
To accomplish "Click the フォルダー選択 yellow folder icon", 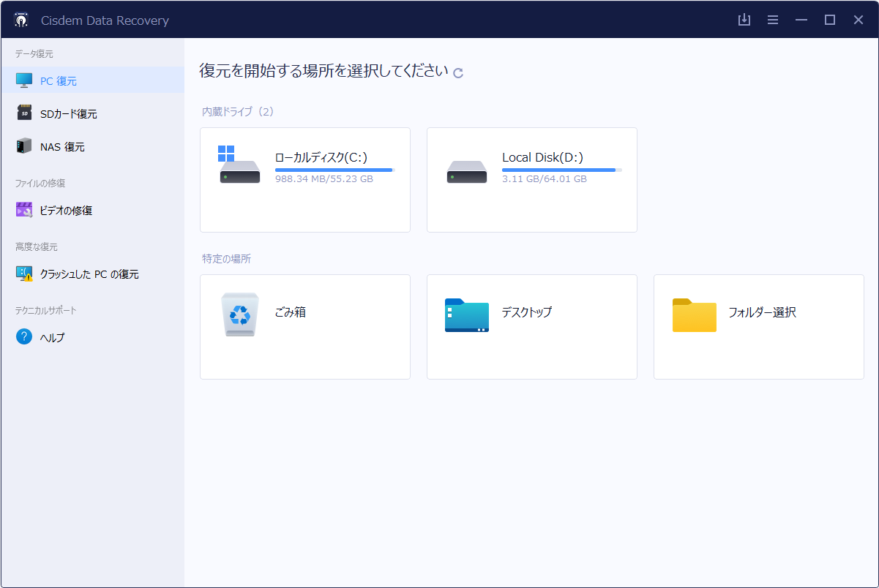I will (694, 315).
